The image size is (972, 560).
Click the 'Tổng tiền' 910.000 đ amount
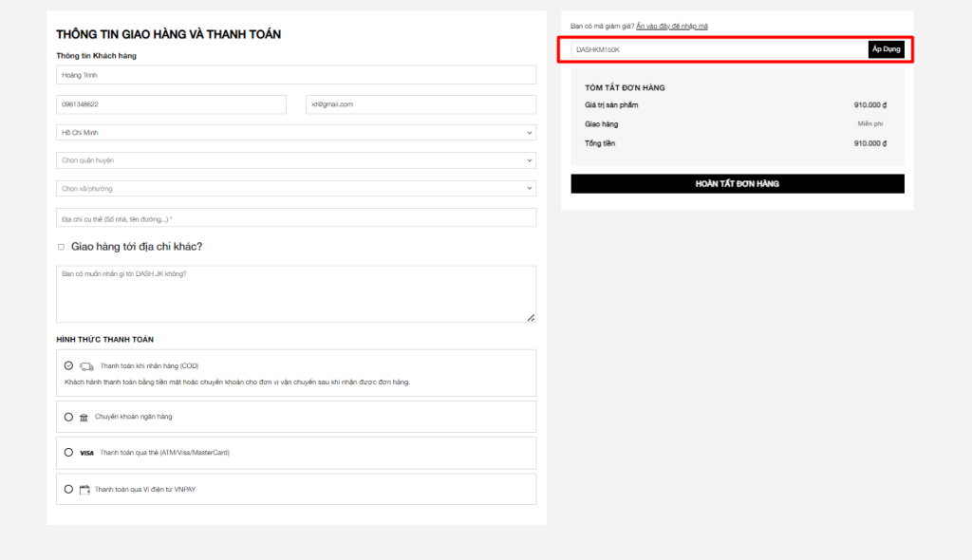click(870, 143)
